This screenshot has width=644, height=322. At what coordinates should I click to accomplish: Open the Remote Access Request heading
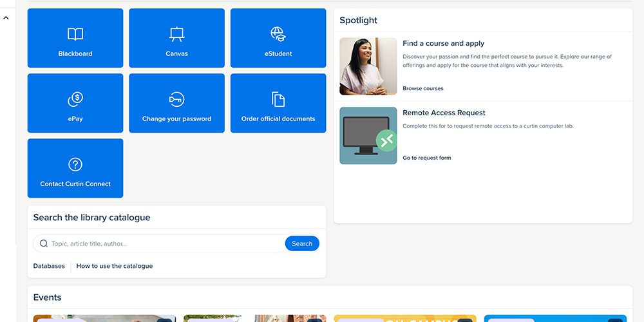pos(444,113)
